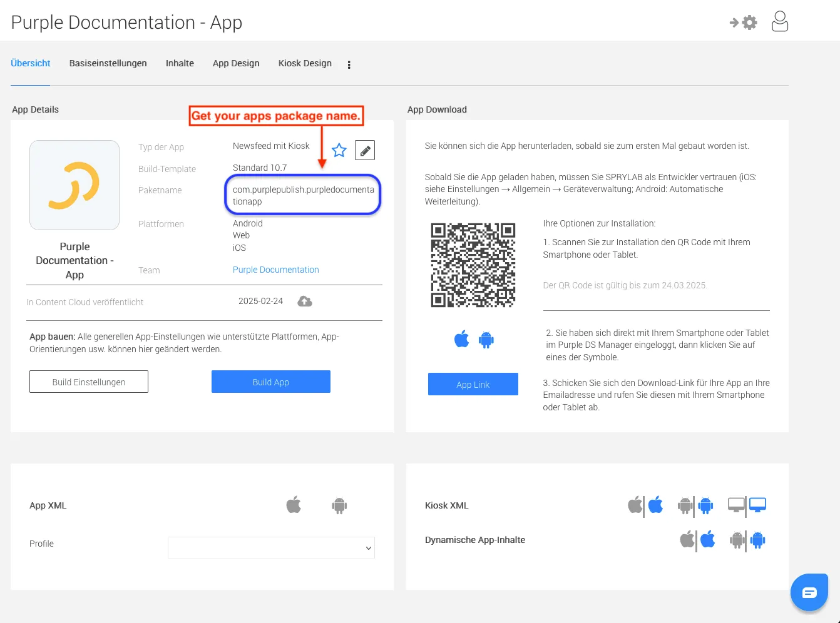Open the Purple Documentation team link
The width and height of the screenshot is (840, 623).
(276, 270)
